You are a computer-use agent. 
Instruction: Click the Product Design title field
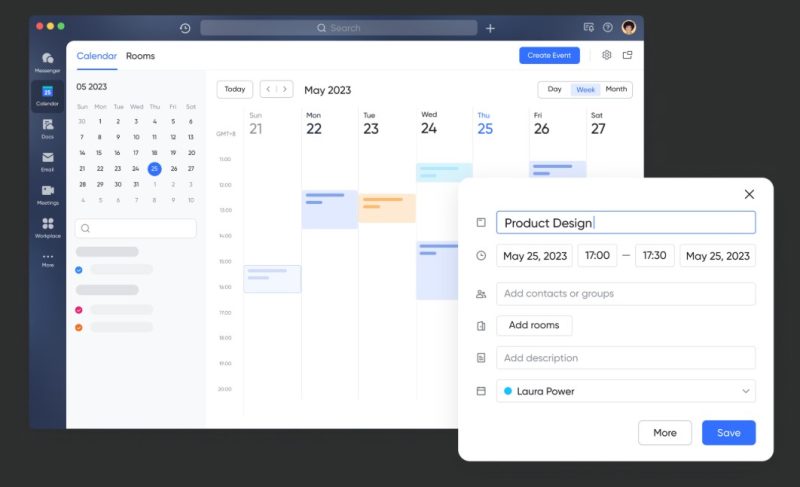(x=626, y=223)
